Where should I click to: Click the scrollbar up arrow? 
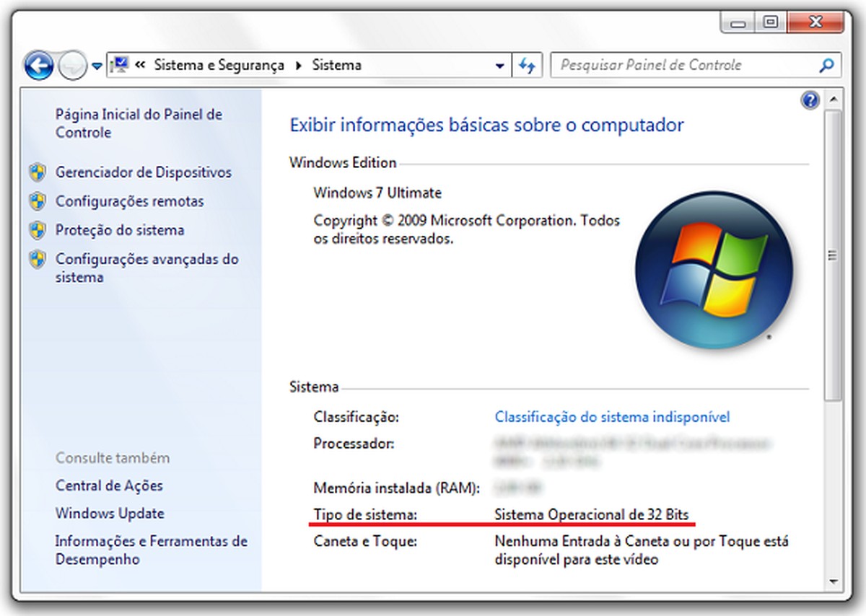[833, 100]
